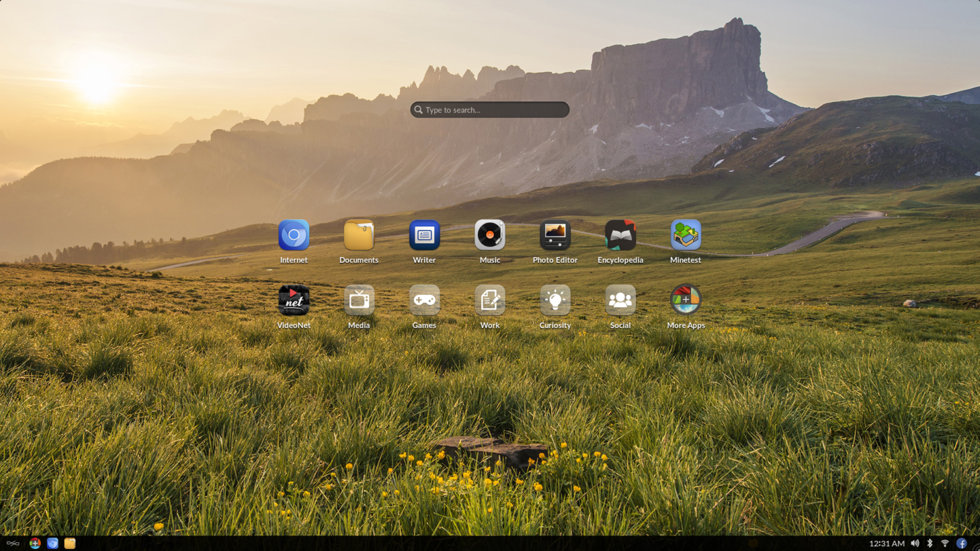
Task: Open the Music app
Action: [489, 235]
